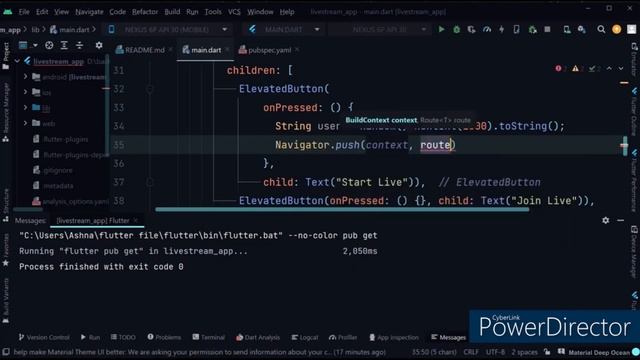This screenshot has width=640, height=360.
Task: Open Dart Analysis tool window
Action: [258, 337]
